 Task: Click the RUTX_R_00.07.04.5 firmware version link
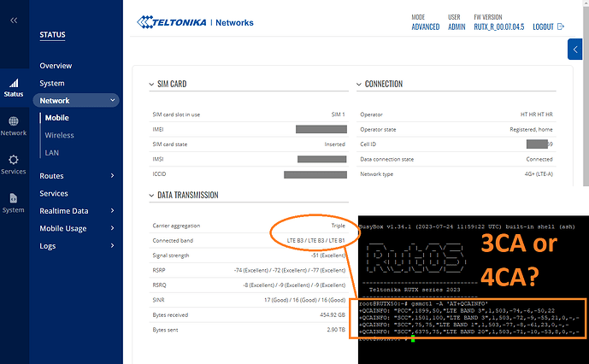499,26
